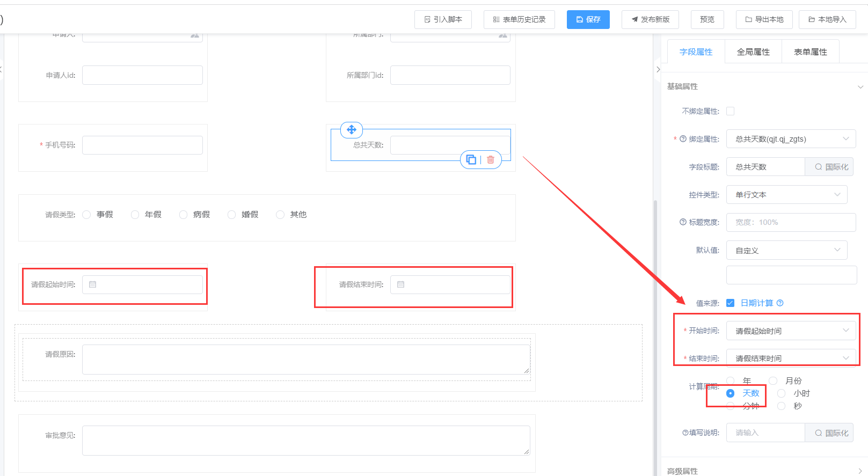Open the 控件类型 dropdown
The image size is (868, 476).
(787, 195)
